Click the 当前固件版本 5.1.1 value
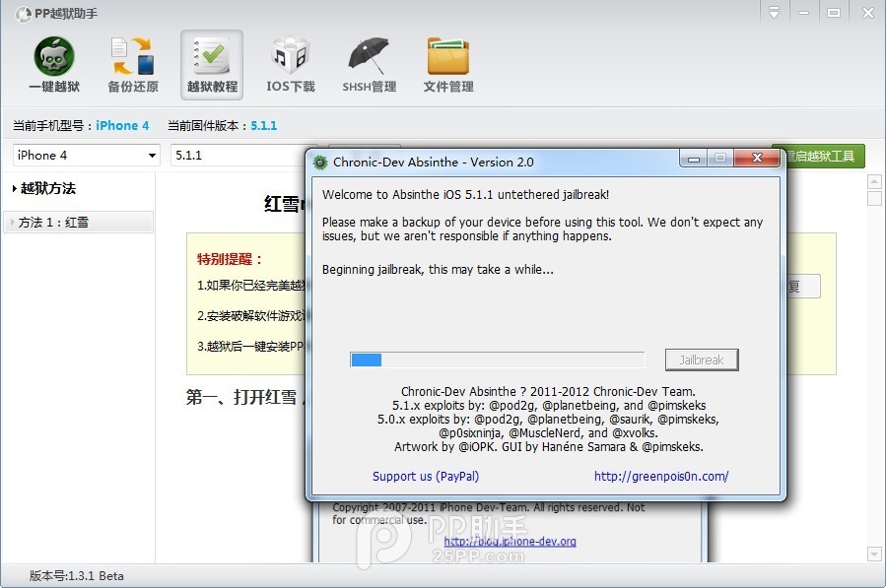The height and width of the screenshot is (588, 886). 264,125
